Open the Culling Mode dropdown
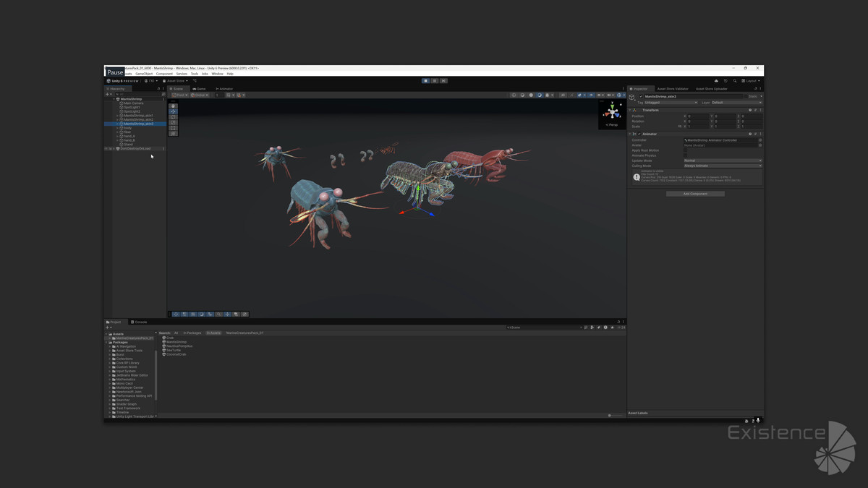Image resolution: width=868 pixels, height=488 pixels. coord(722,166)
